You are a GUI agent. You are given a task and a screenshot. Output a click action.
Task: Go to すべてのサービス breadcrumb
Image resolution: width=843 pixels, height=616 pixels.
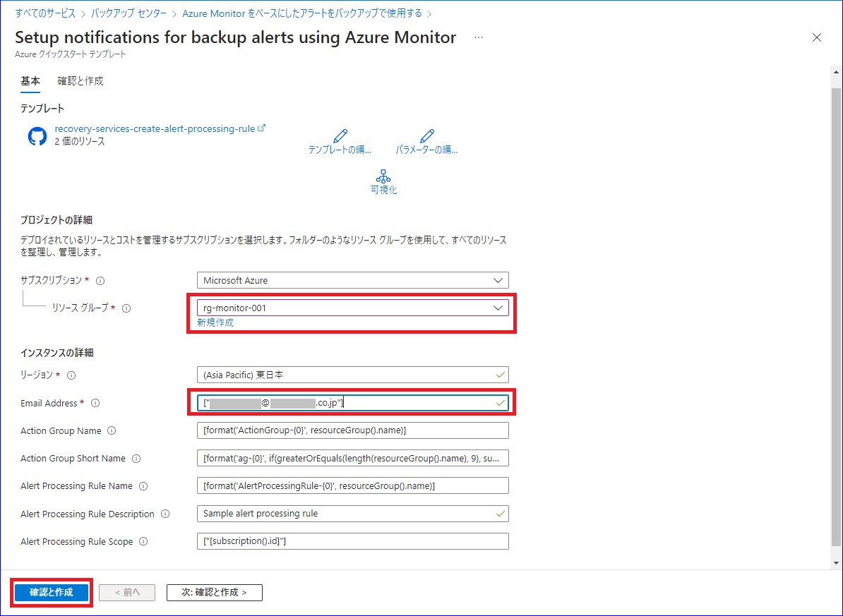pos(45,13)
